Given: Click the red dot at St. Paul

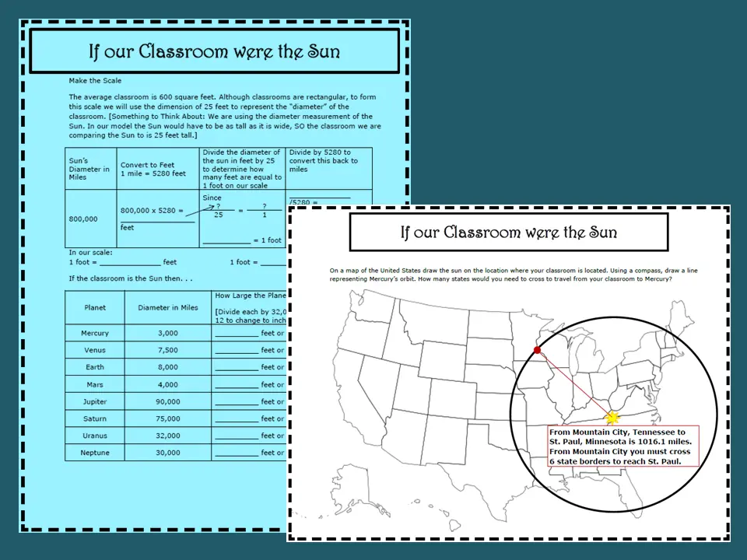Looking at the screenshot, I should click(538, 350).
